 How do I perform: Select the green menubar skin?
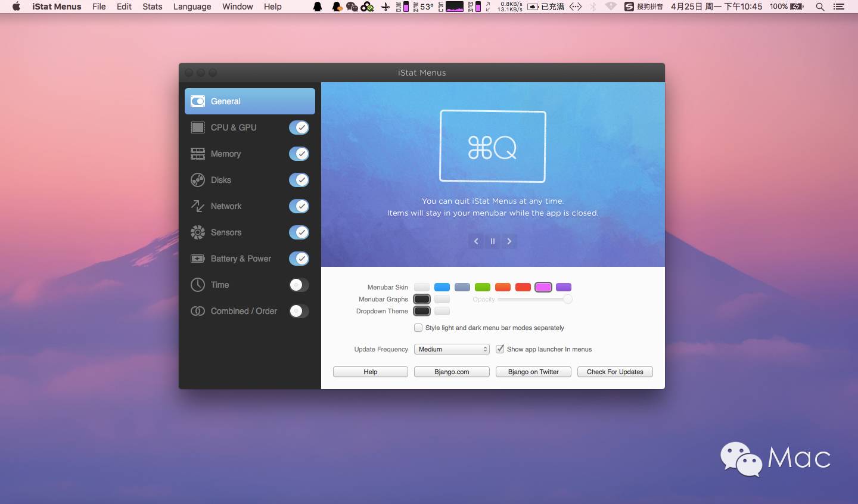coord(483,287)
